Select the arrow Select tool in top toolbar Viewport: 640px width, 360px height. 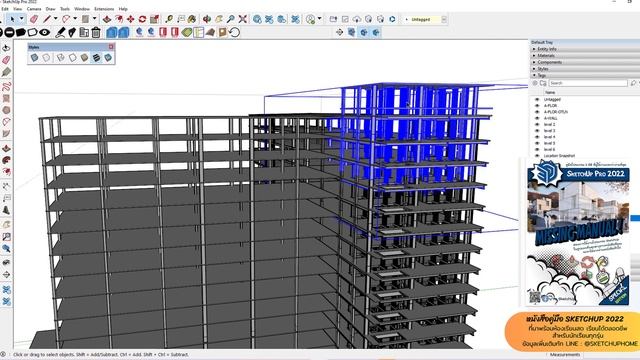click(13, 19)
